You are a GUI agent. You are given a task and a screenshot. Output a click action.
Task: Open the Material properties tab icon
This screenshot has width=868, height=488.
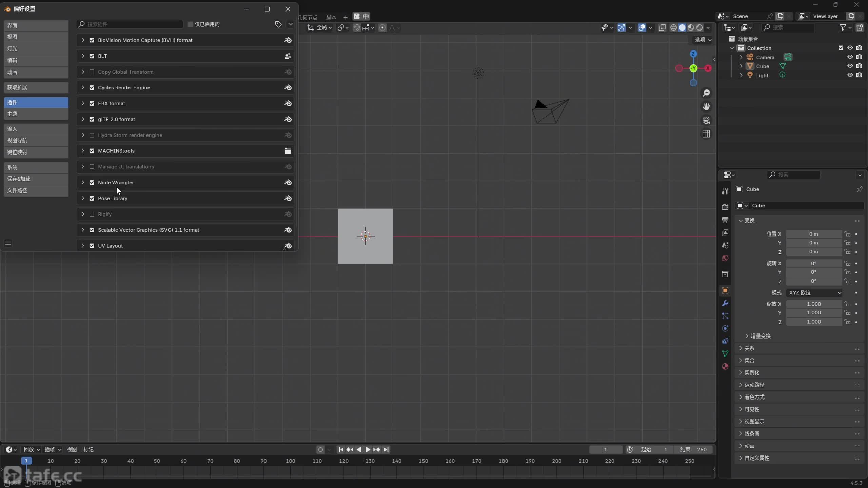coord(725,366)
